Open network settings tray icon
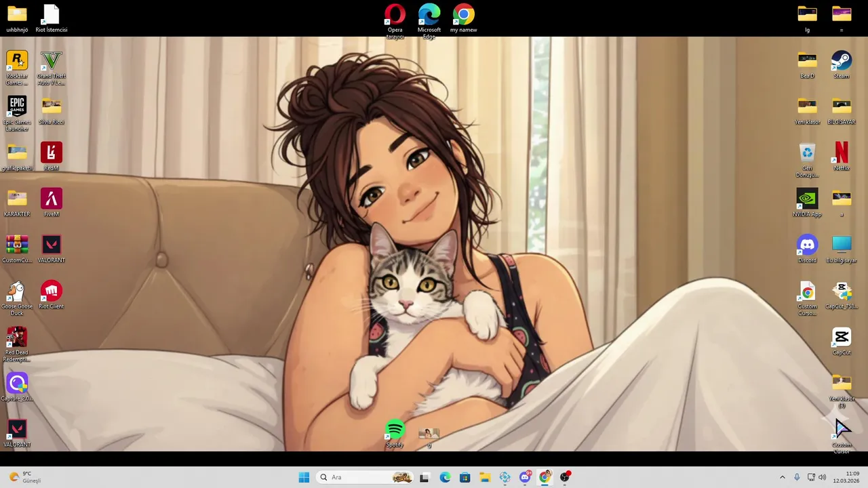The width and height of the screenshot is (868, 488). point(811,477)
